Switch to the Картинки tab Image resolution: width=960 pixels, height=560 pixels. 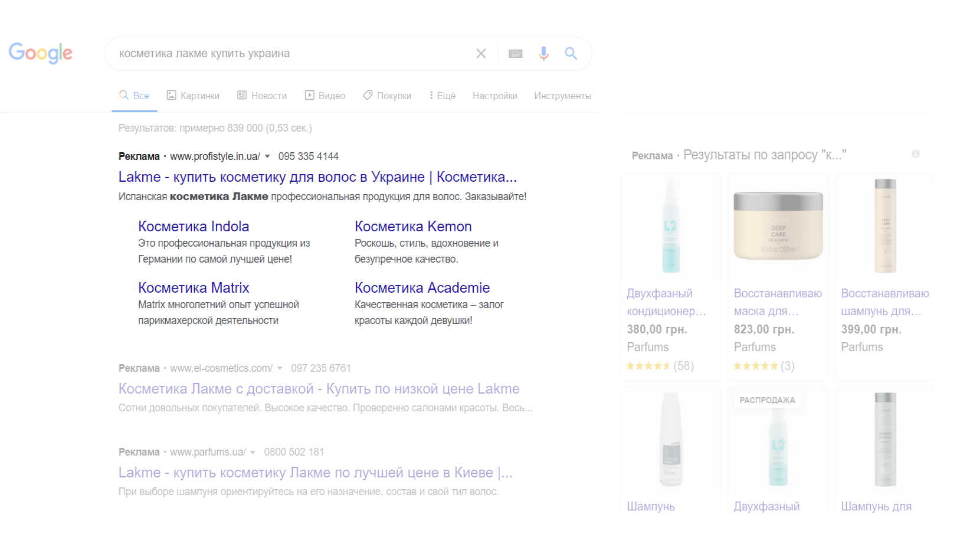(x=193, y=96)
